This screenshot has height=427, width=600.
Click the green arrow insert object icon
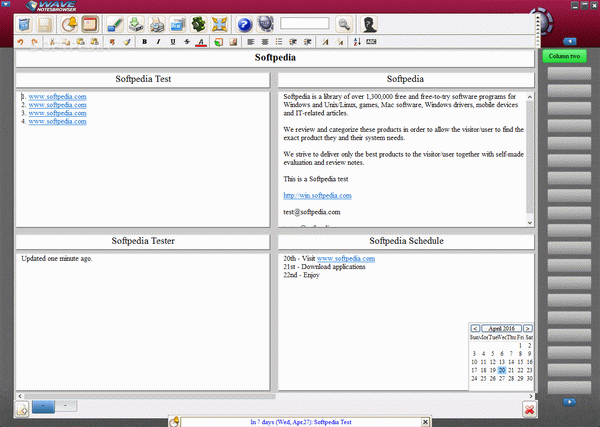click(218, 42)
